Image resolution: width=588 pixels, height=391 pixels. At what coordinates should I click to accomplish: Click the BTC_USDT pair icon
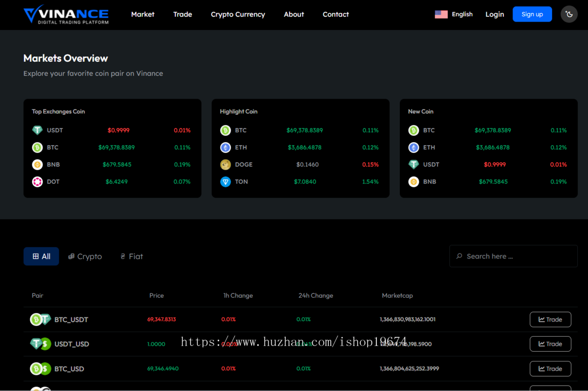[40, 319]
